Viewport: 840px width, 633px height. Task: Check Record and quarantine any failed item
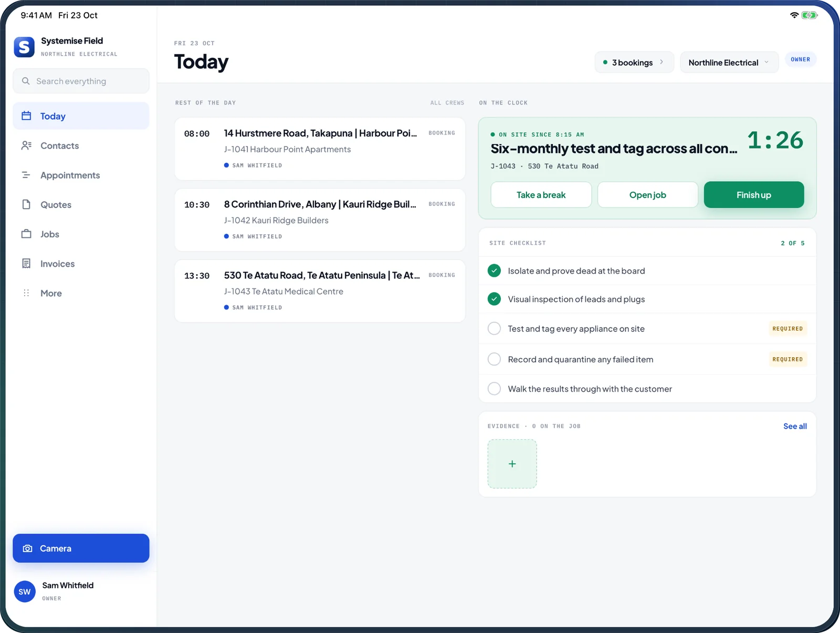click(x=494, y=359)
